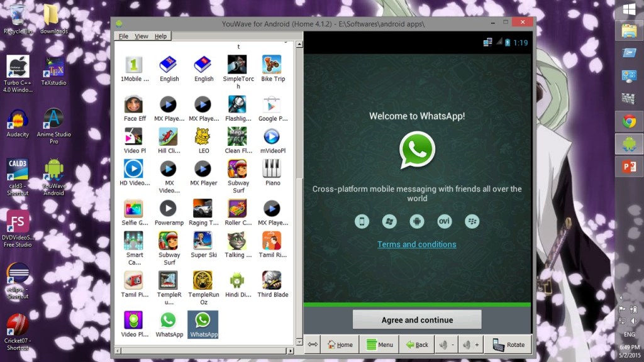This screenshot has width=644, height=362.
Task: Select the Third Blade app
Action: pos(272,280)
